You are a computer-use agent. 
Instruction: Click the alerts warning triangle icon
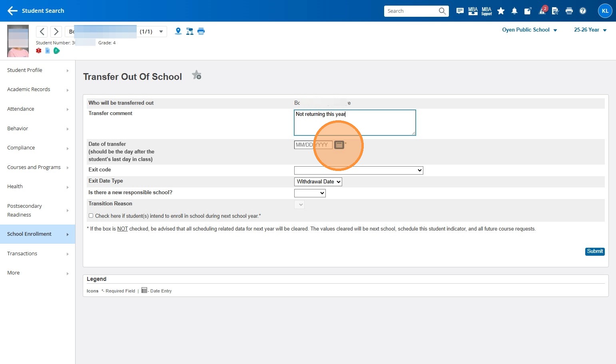tap(542, 11)
